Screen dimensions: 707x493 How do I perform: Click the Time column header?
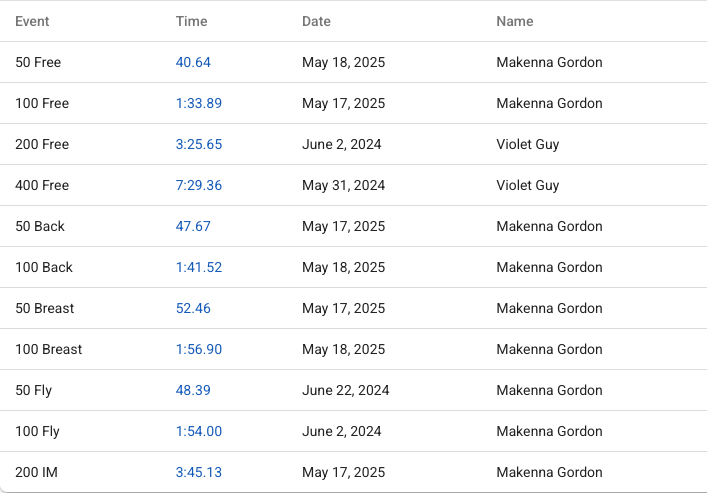tap(191, 21)
